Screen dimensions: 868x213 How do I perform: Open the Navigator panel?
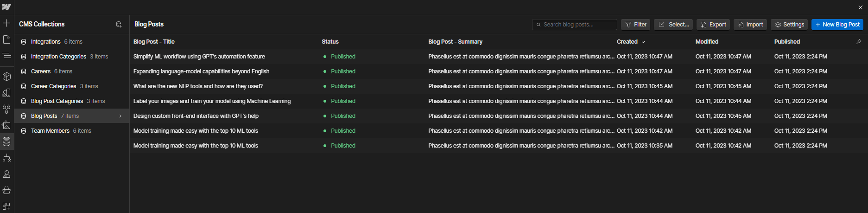(6, 56)
